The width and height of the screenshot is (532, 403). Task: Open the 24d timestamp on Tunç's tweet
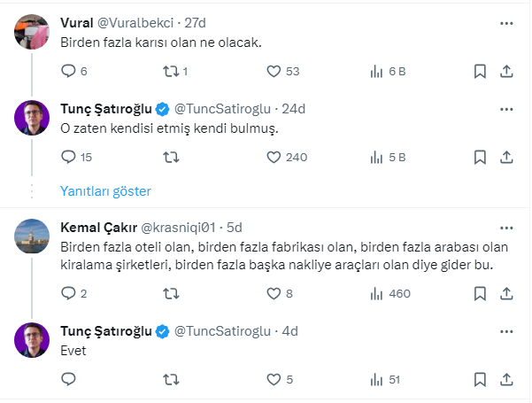pyautogui.click(x=293, y=109)
